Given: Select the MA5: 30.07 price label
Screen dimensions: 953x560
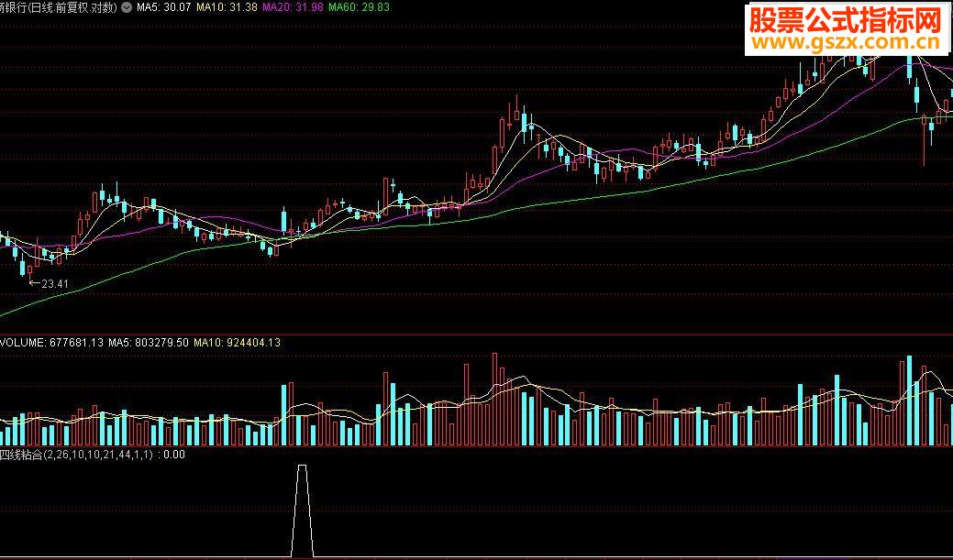Looking at the screenshot, I should click(163, 8).
